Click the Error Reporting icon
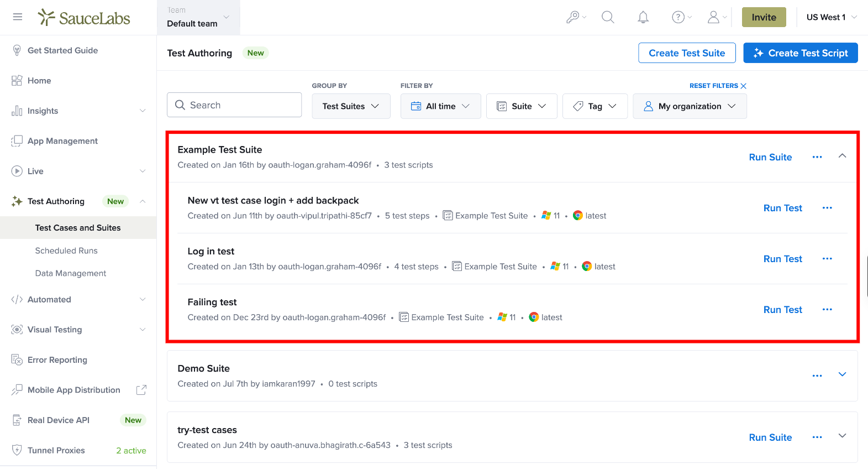Screen dimensions: 868x469 (17, 360)
